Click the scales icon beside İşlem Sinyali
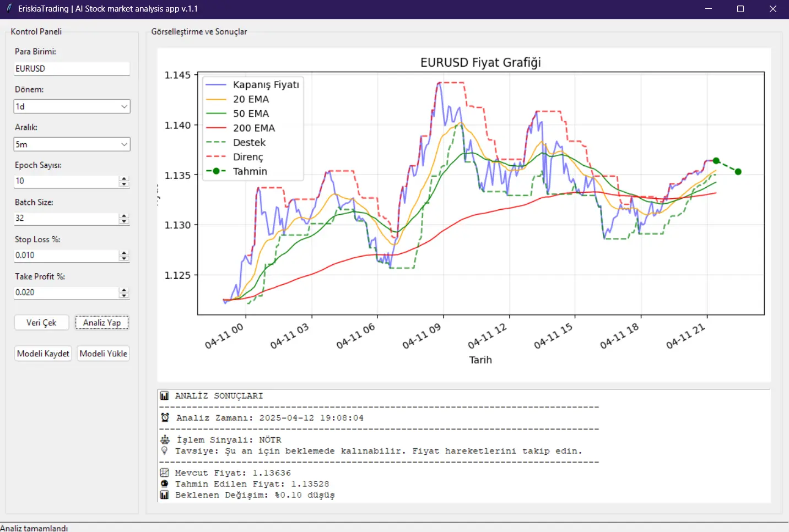789x532 pixels. pyautogui.click(x=165, y=439)
